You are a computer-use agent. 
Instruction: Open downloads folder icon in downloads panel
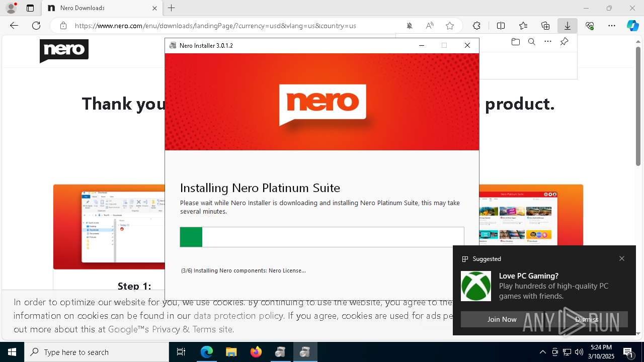515,42
